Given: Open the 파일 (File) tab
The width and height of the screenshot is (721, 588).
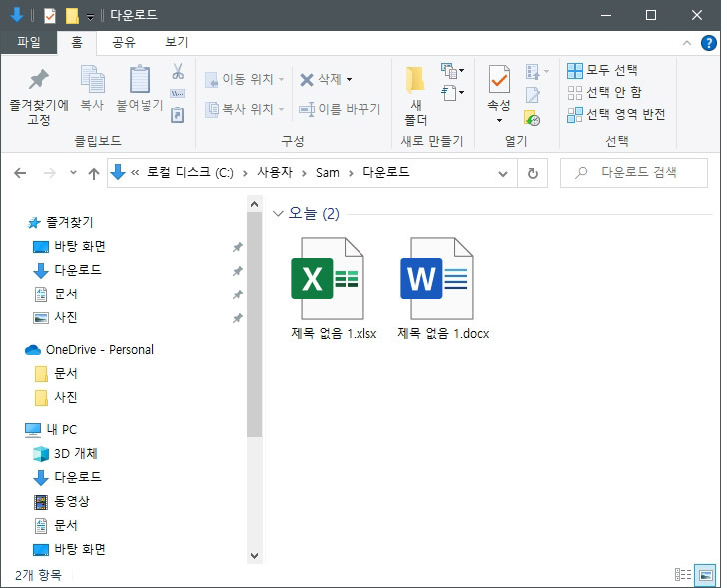Looking at the screenshot, I should coord(29,42).
